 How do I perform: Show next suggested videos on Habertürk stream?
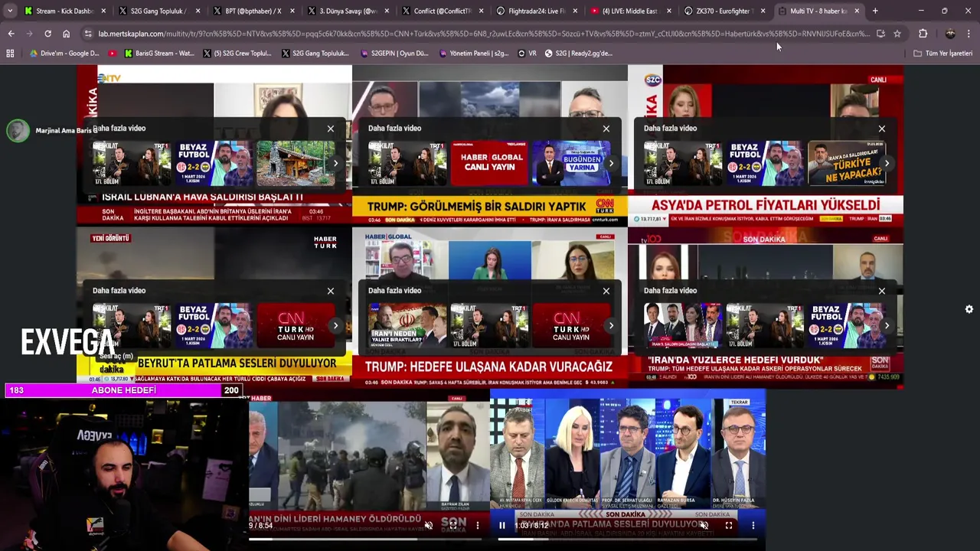335,325
